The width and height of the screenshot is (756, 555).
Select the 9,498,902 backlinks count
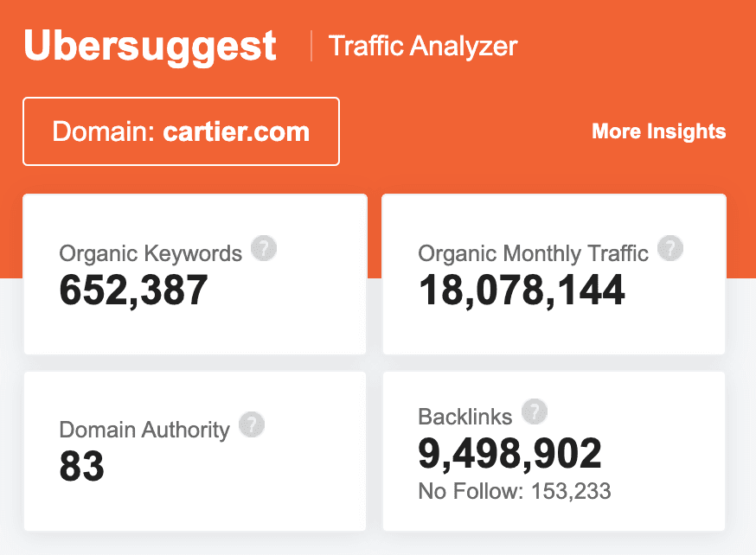point(509,454)
